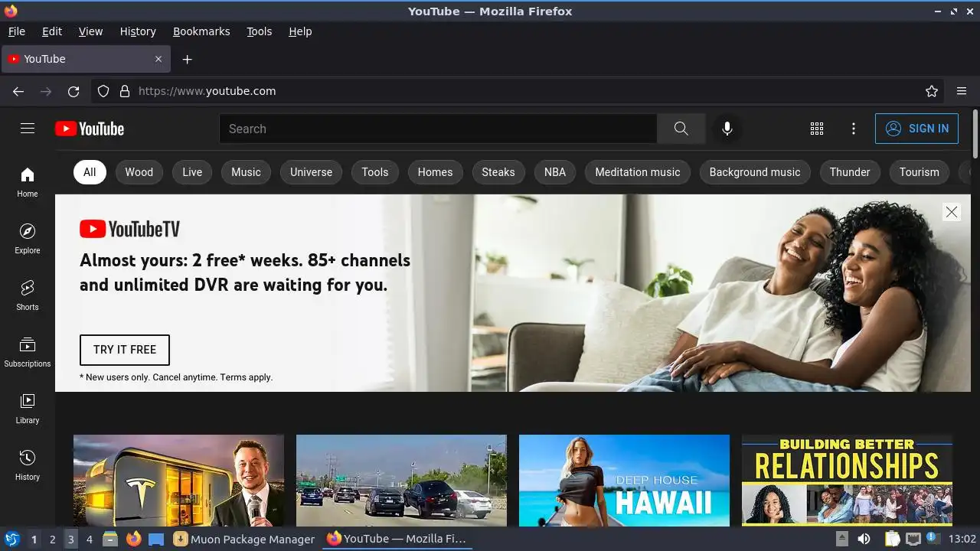Select the Meditation music chip
The width and height of the screenshot is (980, 551).
click(638, 172)
